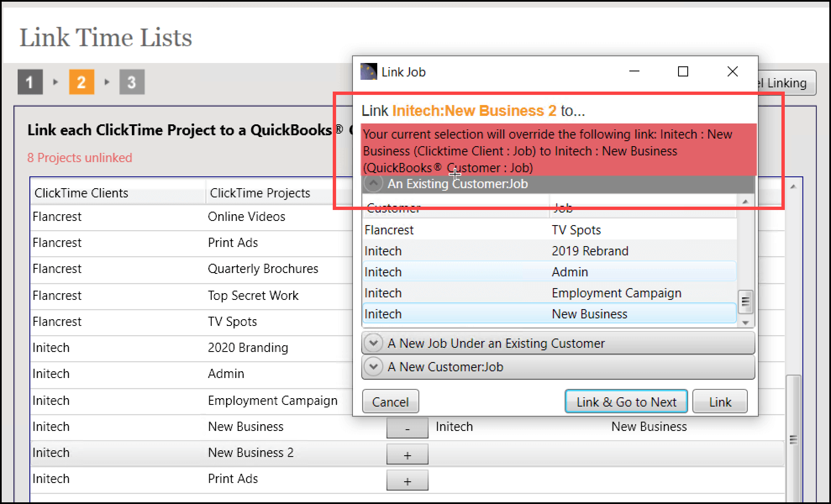Click the 8 Projects unlinked status text
Viewport: 831px width, 504px height.
pos(80,158)
